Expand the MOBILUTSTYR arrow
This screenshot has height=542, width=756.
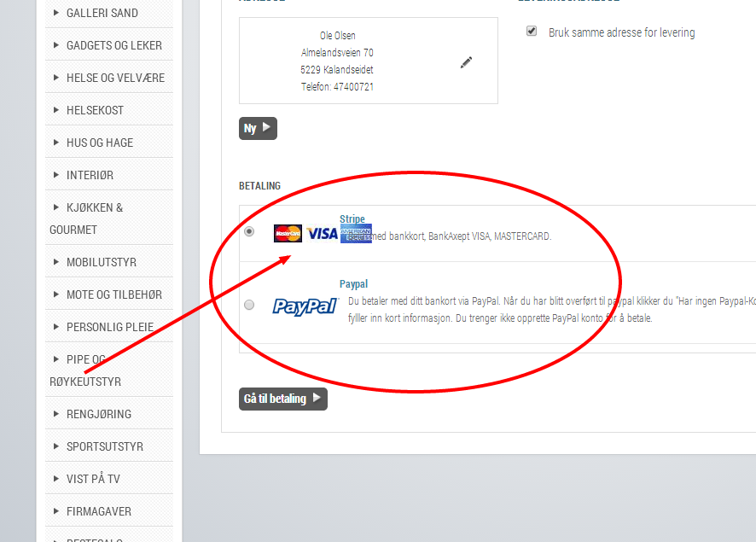(56, 262)
